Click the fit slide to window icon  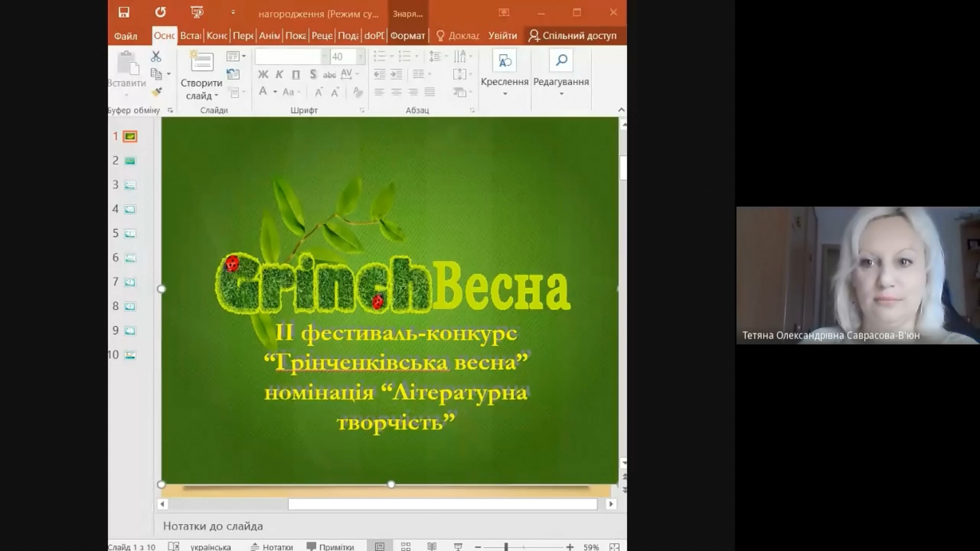pos(615,546)
